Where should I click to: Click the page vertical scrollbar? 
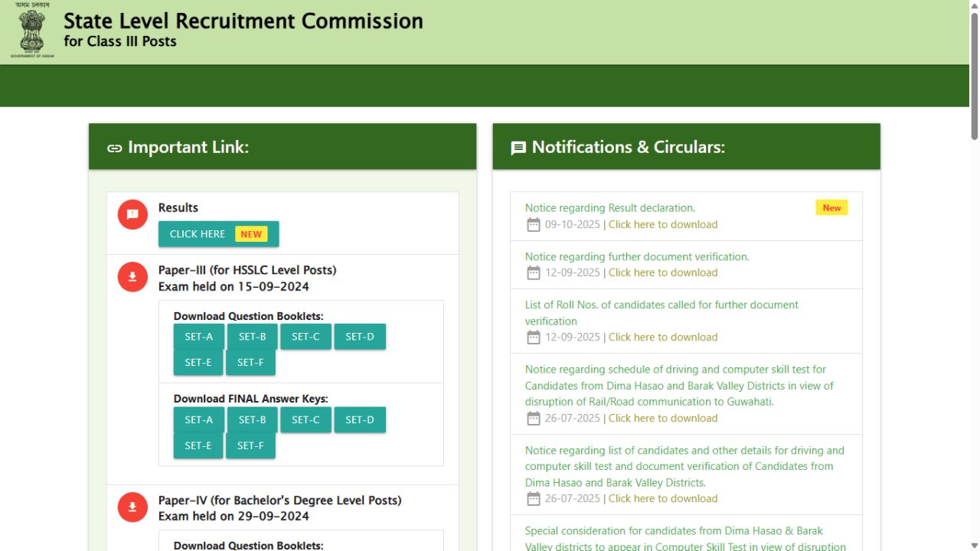pos(974,77)
